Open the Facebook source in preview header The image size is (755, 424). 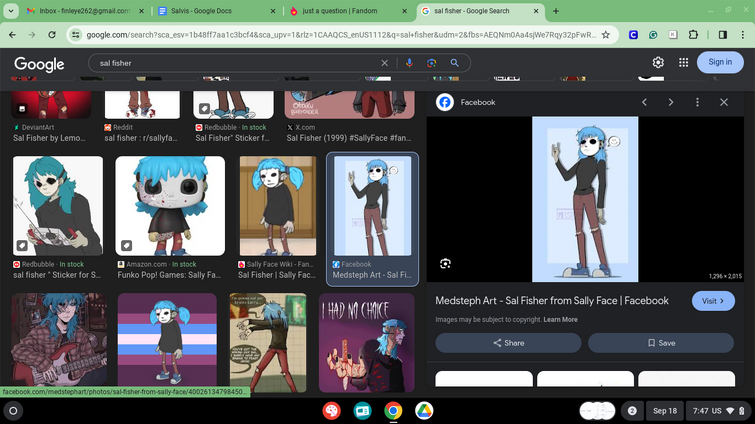[x=466, y=102]
